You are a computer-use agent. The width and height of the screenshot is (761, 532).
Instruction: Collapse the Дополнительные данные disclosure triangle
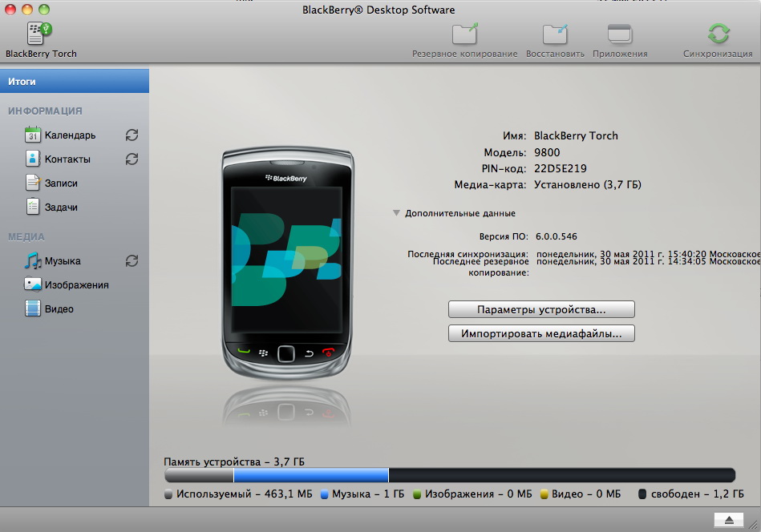pos(396,213)
